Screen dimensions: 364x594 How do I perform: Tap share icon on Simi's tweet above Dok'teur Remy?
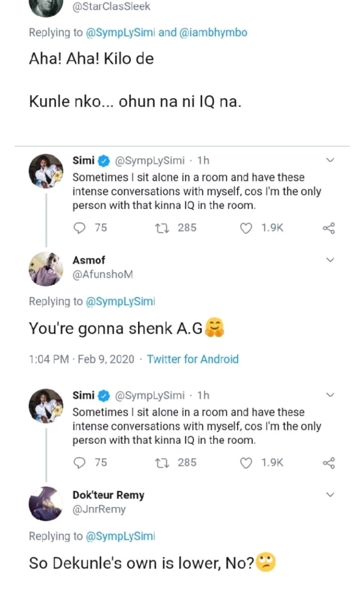coord(329,463)
